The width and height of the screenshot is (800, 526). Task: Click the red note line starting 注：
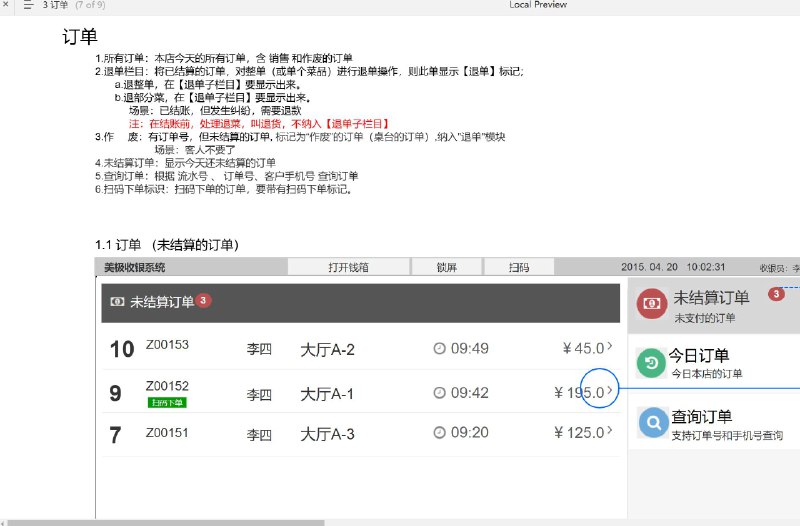click(259, 123)
